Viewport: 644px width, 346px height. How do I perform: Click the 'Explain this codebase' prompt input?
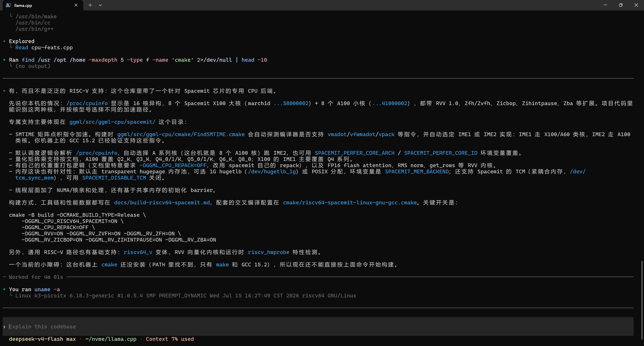tap(318, 327)
